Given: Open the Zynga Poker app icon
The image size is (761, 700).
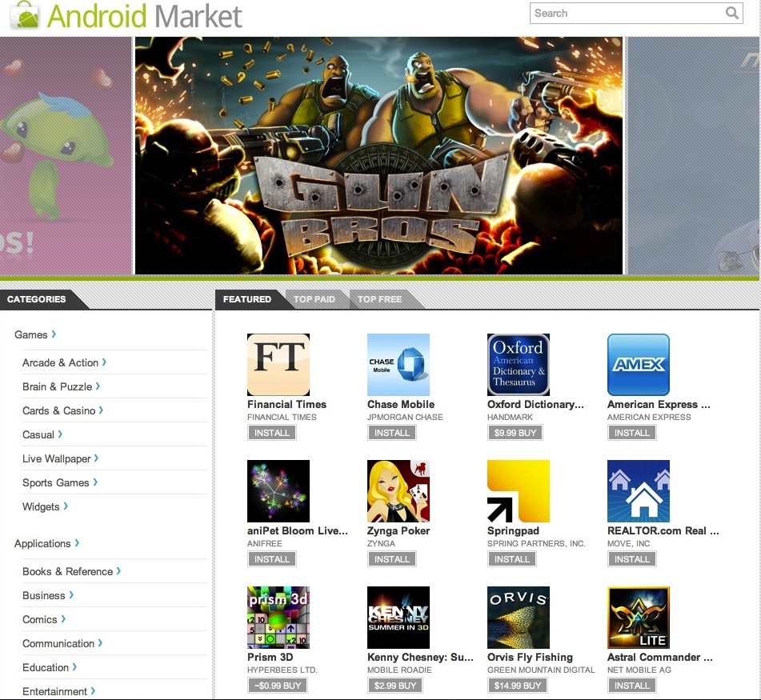Looking at the screenshot, I should pyautogui.click(x=398, y=491).
